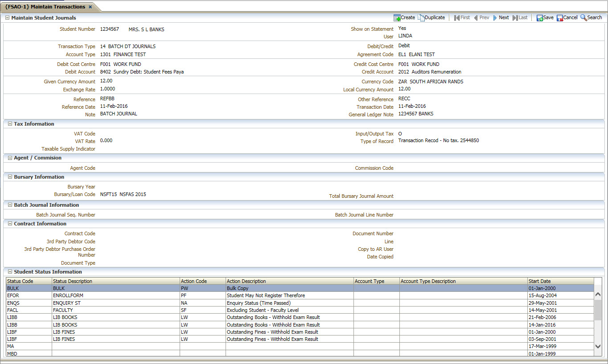The width and height of the screenshot is (608, 364).
Task: Click the Create record icon
Action: click(397, 18)
